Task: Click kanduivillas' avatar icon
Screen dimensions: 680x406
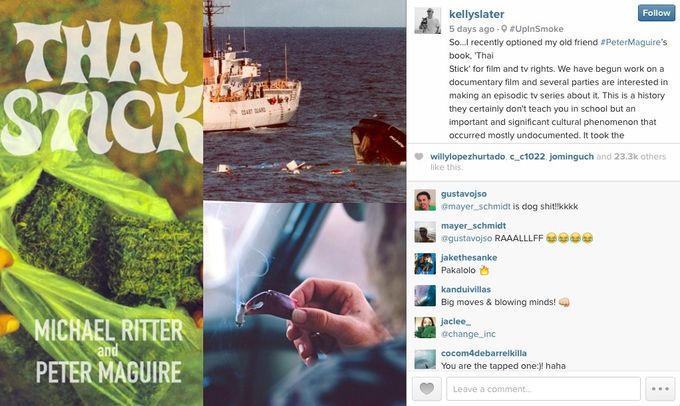Action: point(424,296)
